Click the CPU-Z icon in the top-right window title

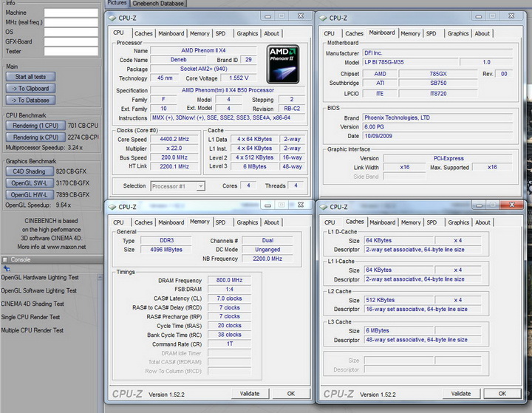pyautogui.click(x=323, y=18)
